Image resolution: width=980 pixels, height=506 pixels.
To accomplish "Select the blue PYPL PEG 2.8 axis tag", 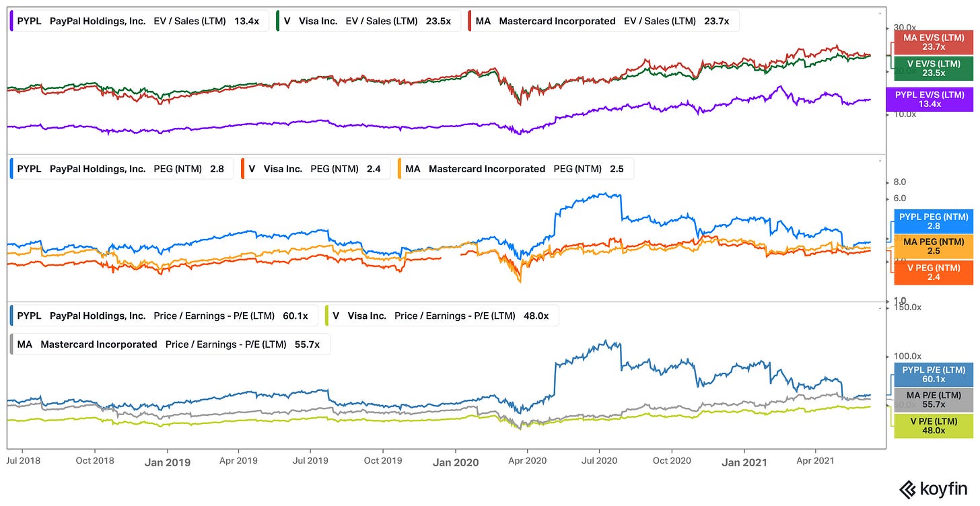I will coord(932,221).
